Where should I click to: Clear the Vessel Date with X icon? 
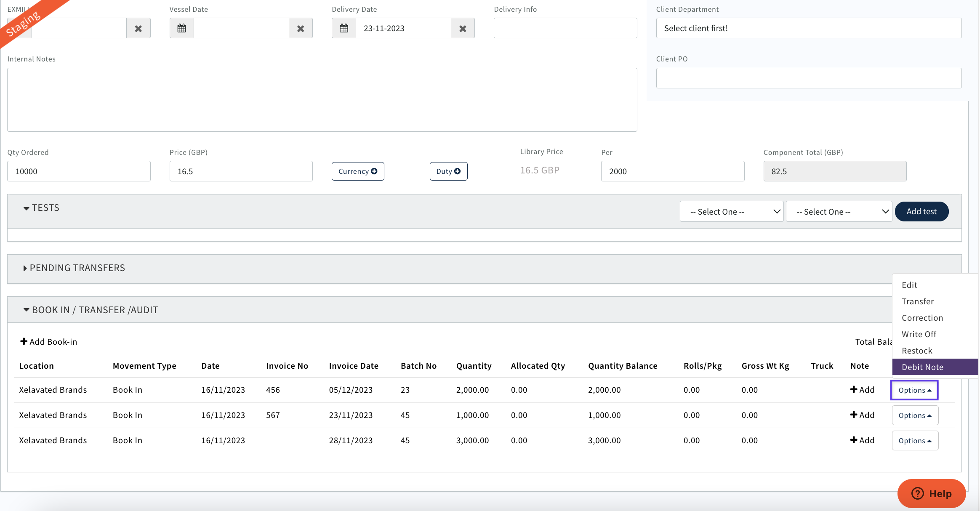(301, 28)
